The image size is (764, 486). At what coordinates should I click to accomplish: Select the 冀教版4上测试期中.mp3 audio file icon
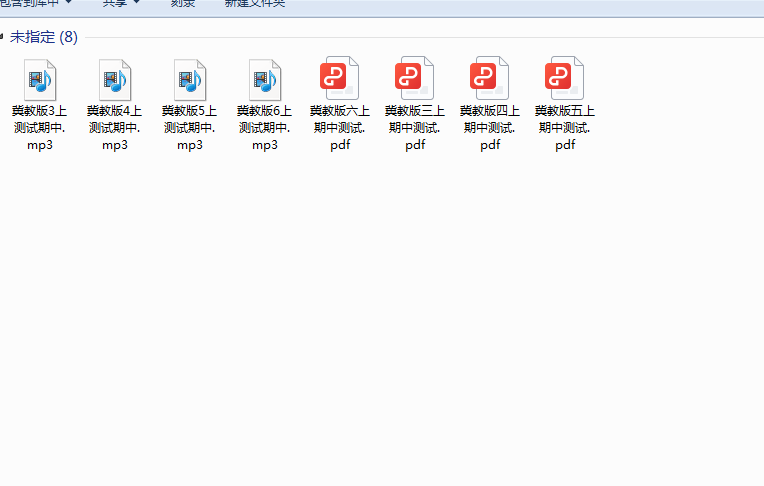115,80
